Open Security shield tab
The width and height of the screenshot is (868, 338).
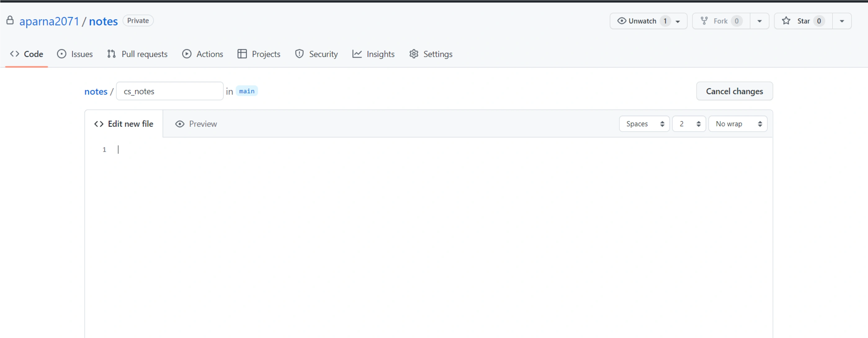[316, 54]
